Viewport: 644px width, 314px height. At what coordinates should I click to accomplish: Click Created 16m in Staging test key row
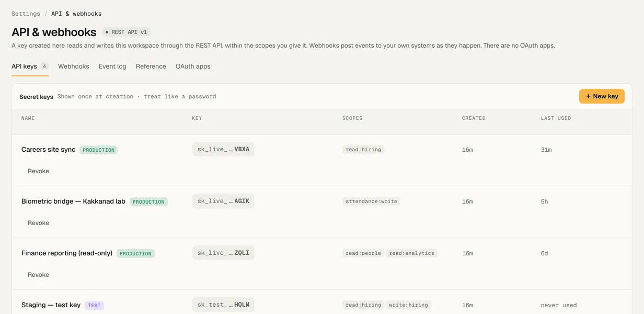(x=467, y=305)
